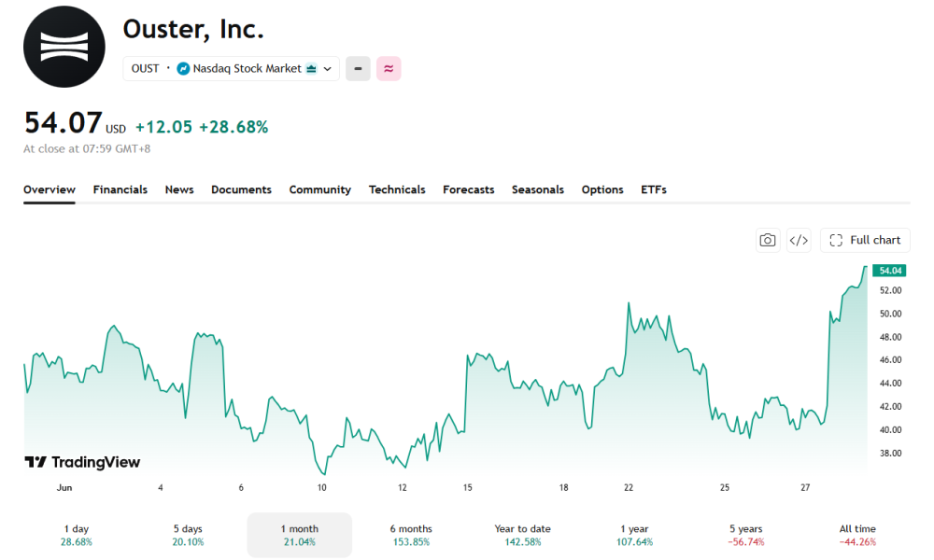The image size is (934, 560).
Task: Select the All time range
Action: pos(857,535)
